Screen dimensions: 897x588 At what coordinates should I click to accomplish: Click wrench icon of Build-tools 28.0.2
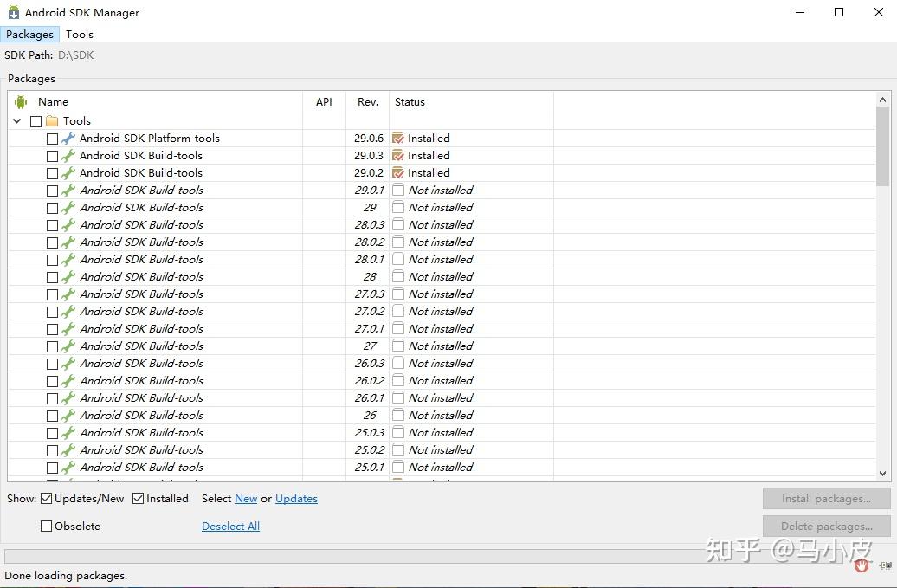[68, 242]
